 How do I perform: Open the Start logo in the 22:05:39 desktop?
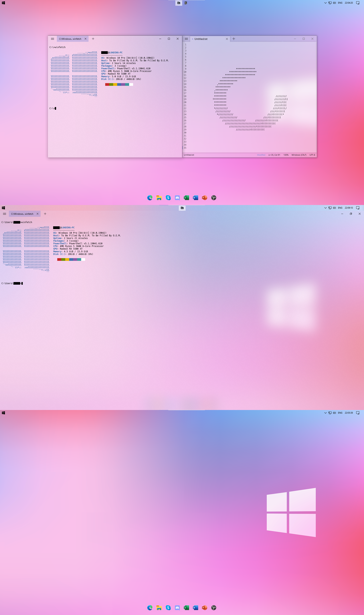(3, 413)
